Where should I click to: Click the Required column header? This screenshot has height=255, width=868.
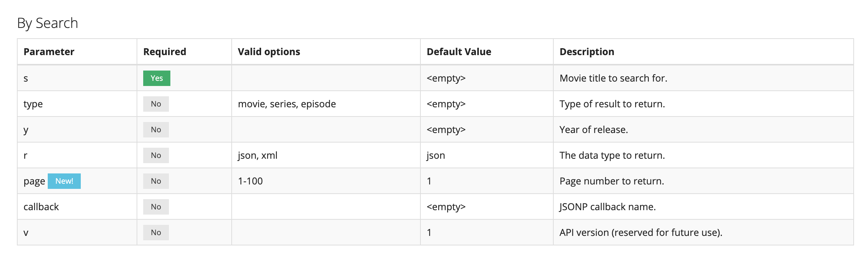pos(164,52)
